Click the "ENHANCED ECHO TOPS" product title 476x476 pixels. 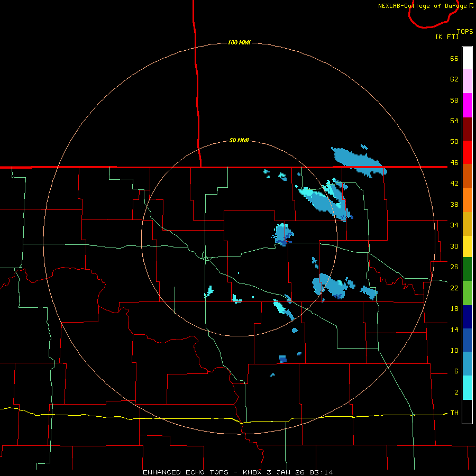click(x=186, y=472)
